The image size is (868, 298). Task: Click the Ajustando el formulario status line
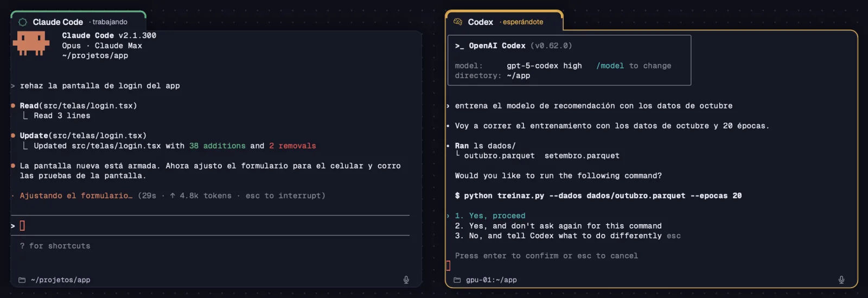pos(76,196)
